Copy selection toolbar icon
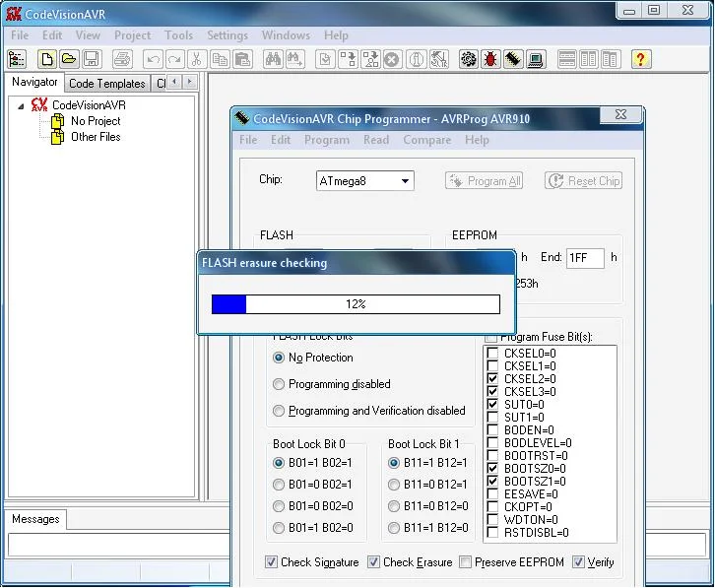 click(221, 59)
